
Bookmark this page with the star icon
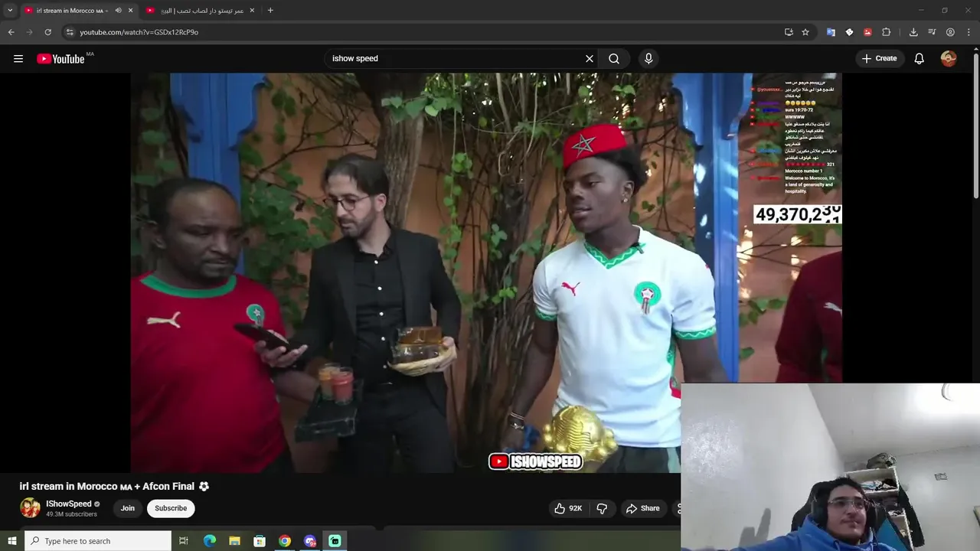click(x=805, y=32)
